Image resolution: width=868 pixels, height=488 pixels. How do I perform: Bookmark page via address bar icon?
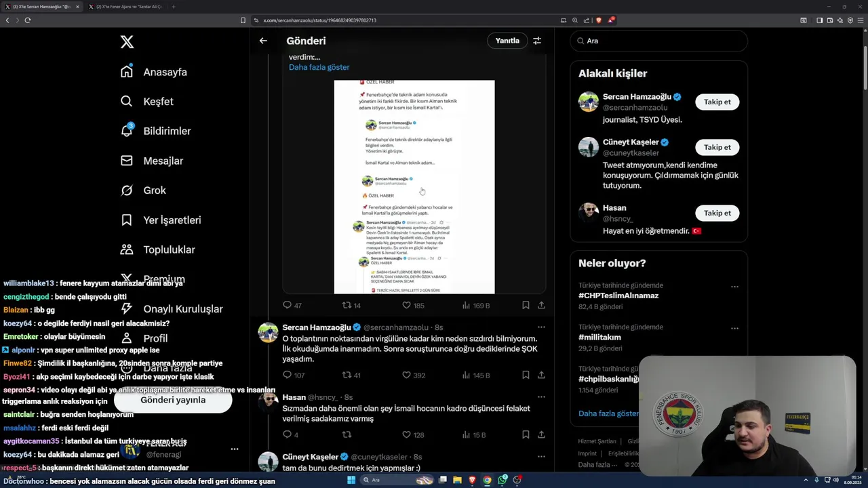[243, 20]
